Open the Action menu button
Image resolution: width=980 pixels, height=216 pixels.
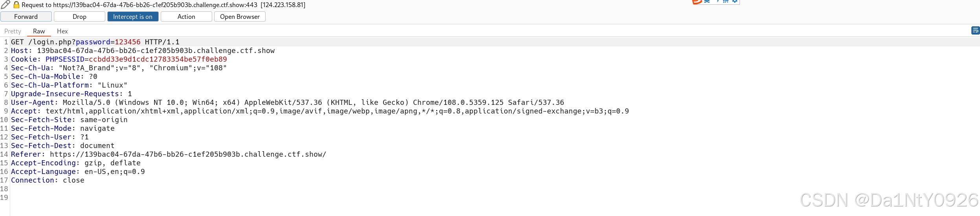(186, 16)
